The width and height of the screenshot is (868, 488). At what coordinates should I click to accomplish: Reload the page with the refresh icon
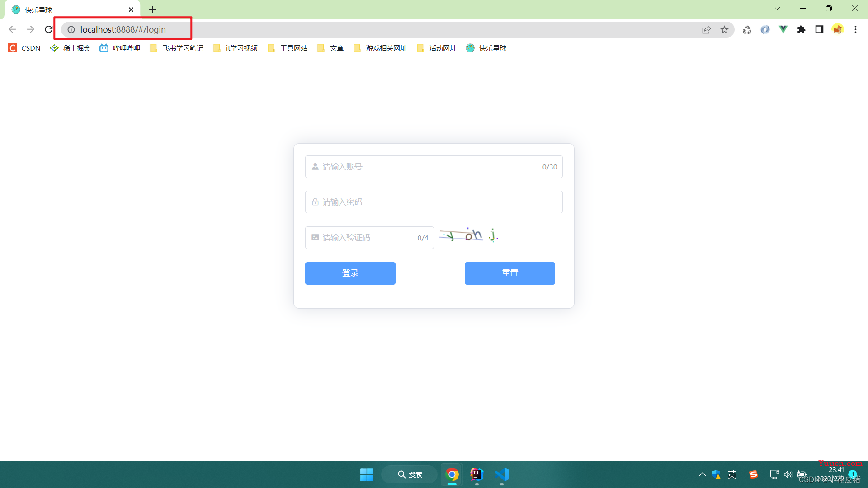coord(48,29)
